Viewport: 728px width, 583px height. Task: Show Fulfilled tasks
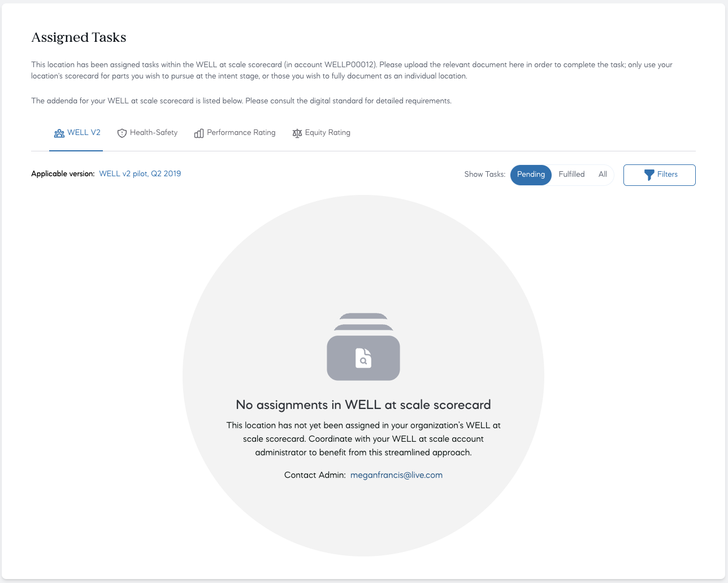(571, 175)
